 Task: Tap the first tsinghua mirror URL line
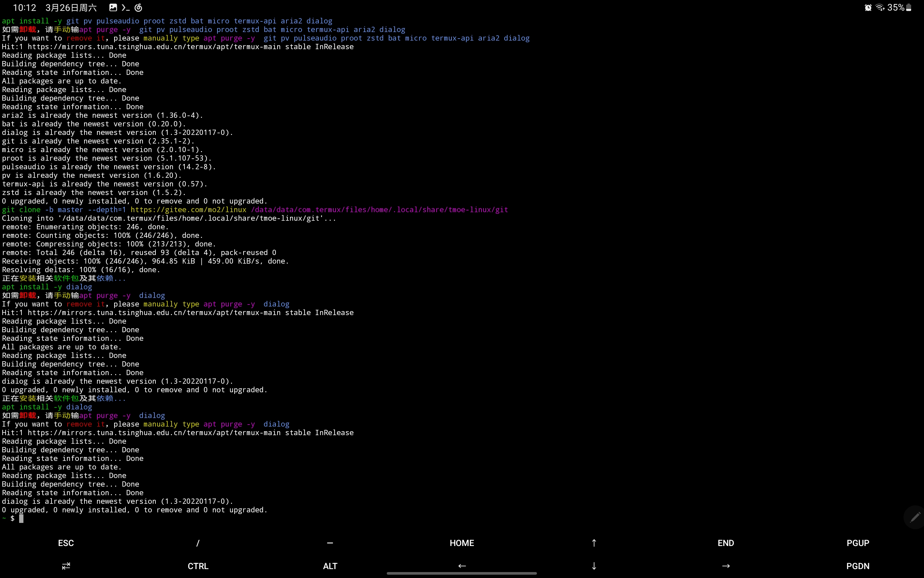tap(178, 47)
